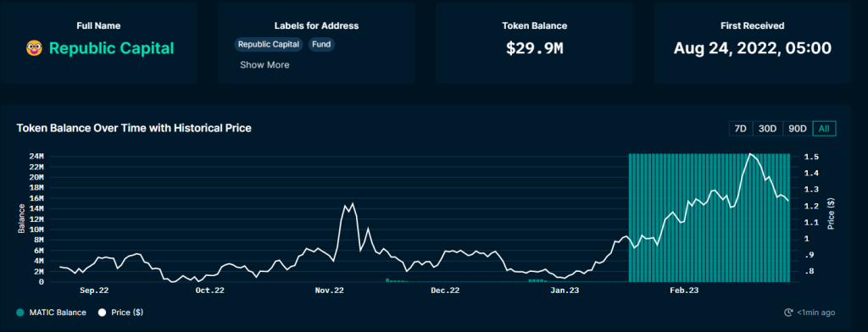
Task: Click the Dec.22 x-axis label
Action: tap(445, 290)
